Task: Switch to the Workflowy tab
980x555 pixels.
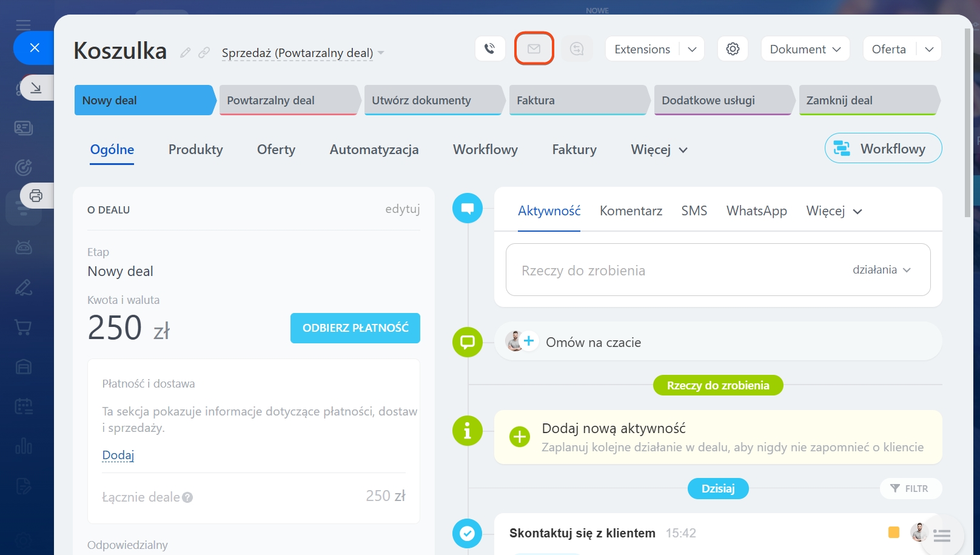Action: [x=485, y=150]
